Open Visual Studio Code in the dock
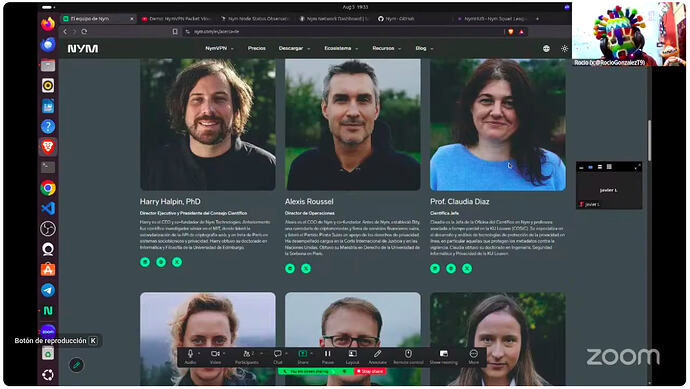This screenshot has height=389, width=690. coord(48,208)
